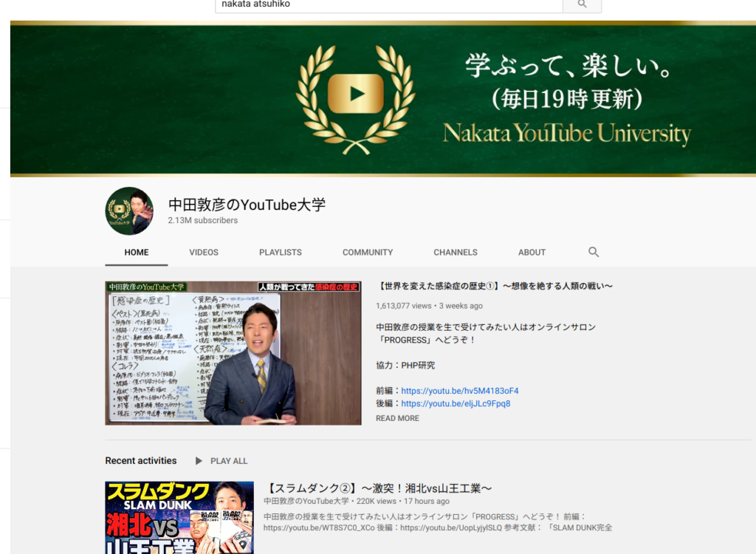Viewport: 756px width, 554px height.
Task: Open the Playlists tab
Action: [281, 253]
